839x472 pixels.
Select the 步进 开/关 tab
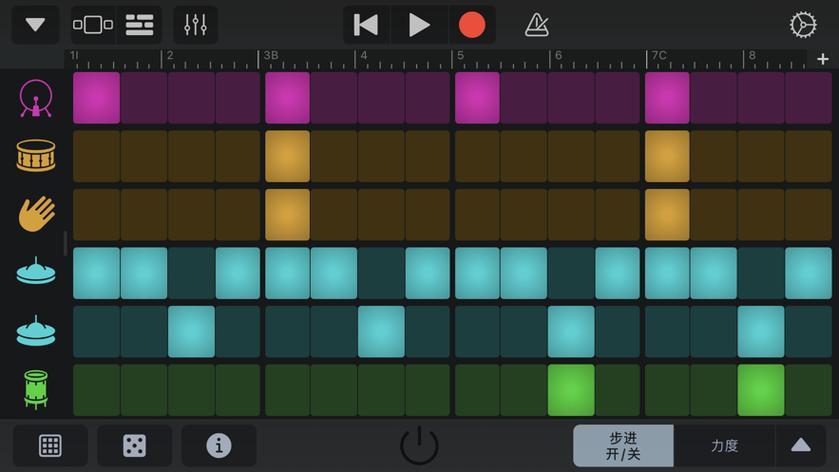623,446
